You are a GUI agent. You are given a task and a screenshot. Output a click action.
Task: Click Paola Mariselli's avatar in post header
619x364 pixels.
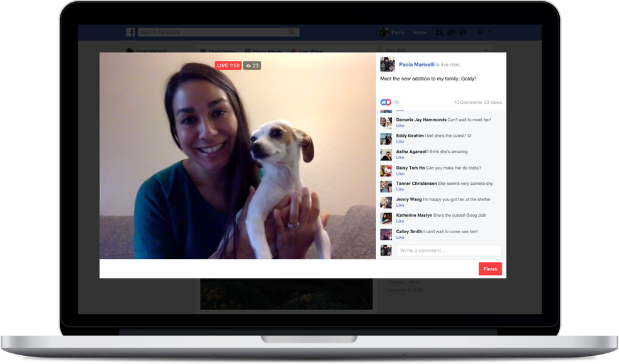coord(388,64)
